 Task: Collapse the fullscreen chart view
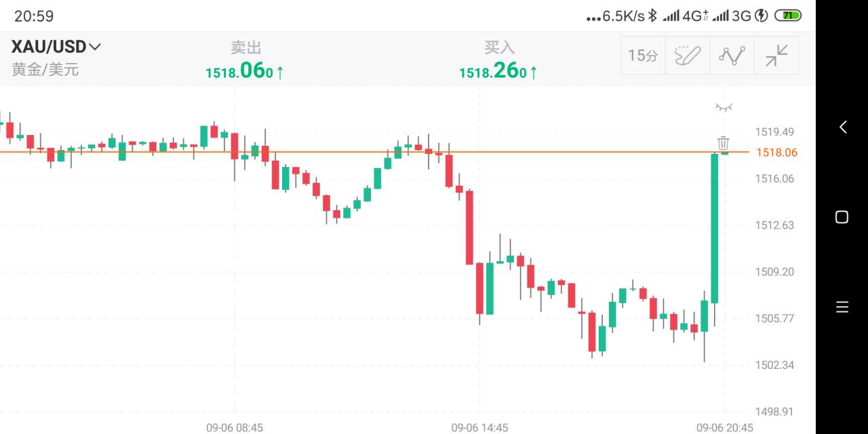tap(776, 56)
